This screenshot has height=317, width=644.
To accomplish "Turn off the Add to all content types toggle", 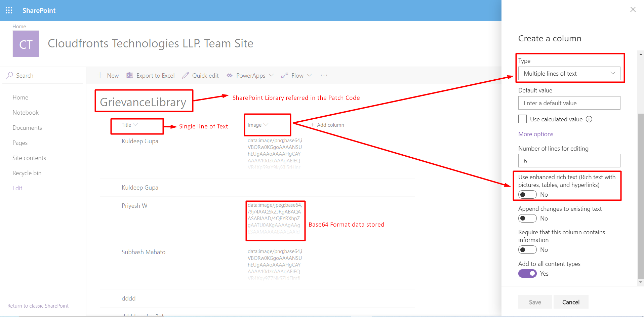I will 527,274.
